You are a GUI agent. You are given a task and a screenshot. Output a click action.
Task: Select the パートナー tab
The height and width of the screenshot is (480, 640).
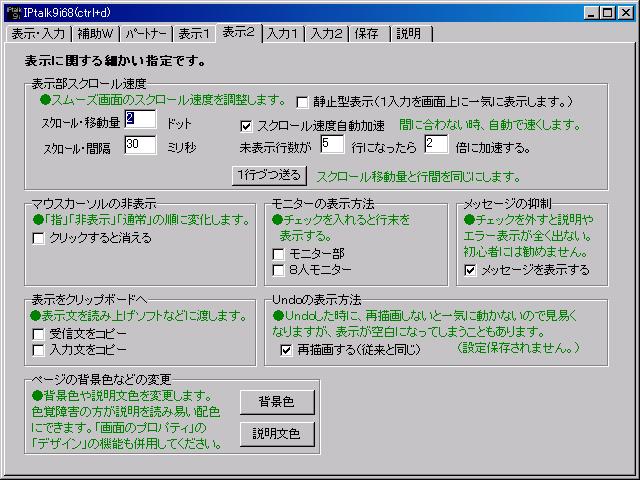point(146,33)
